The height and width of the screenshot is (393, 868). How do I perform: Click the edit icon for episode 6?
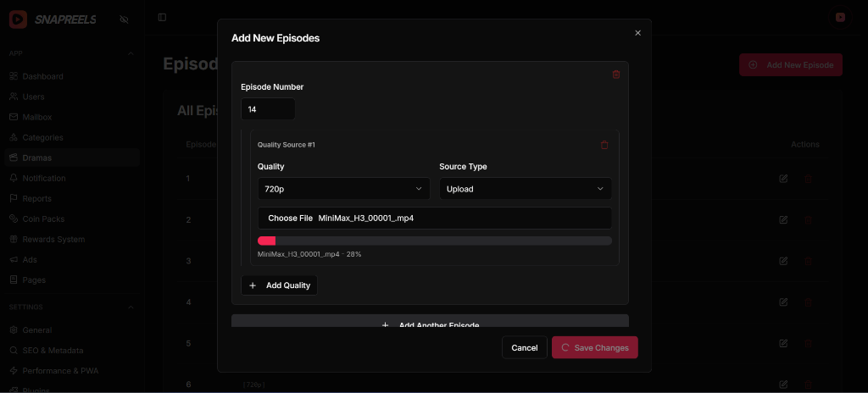783,385
